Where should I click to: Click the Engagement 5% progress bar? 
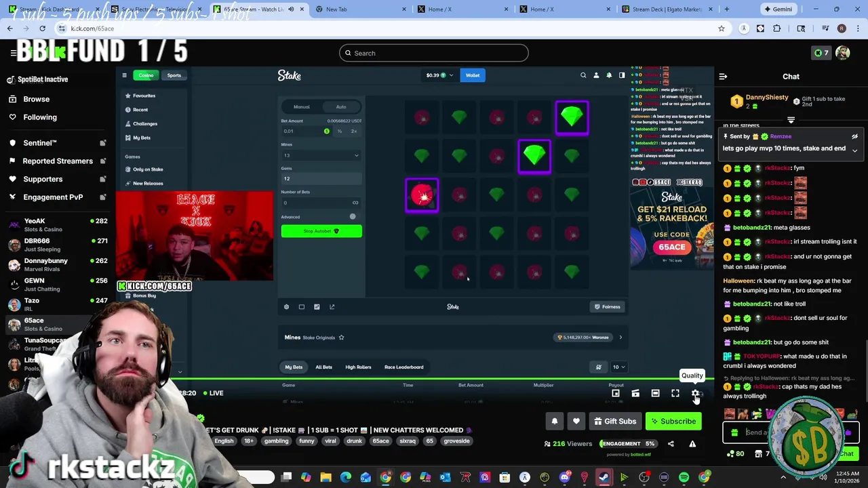(x=627, y=444)
